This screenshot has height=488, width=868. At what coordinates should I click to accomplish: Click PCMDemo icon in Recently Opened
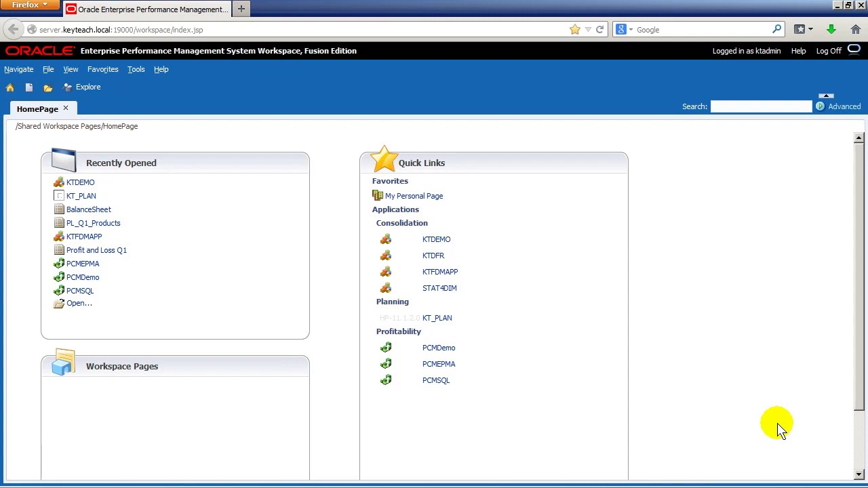click(x=59, y=277)
